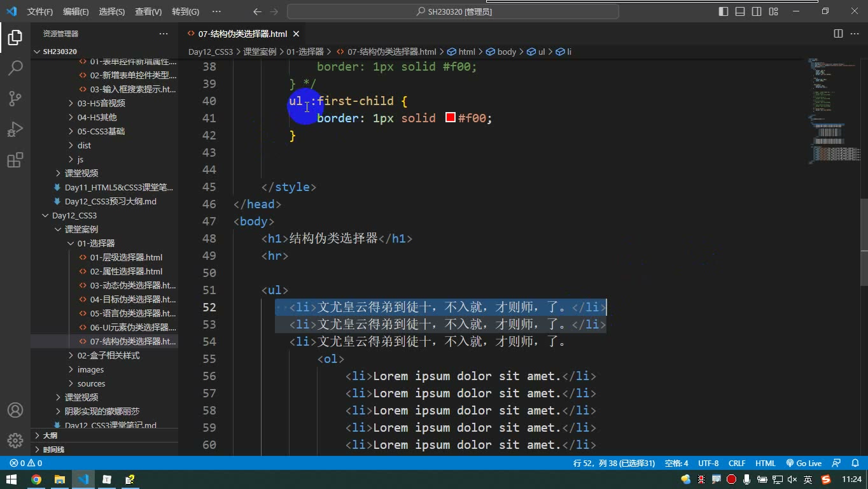This screenshot has width=868, height=489.
Task: Change UTF-8 file encoding
Action: [x=708, y=464]
